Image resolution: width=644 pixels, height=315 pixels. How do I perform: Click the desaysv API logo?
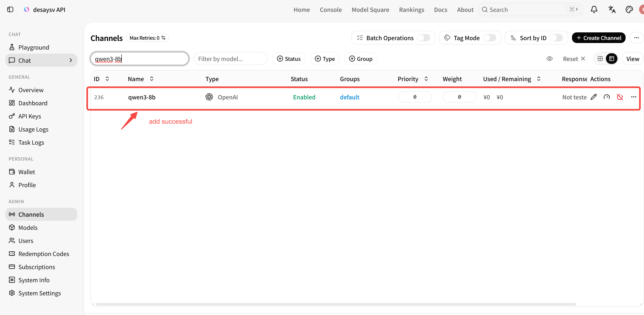click(26, 9)
